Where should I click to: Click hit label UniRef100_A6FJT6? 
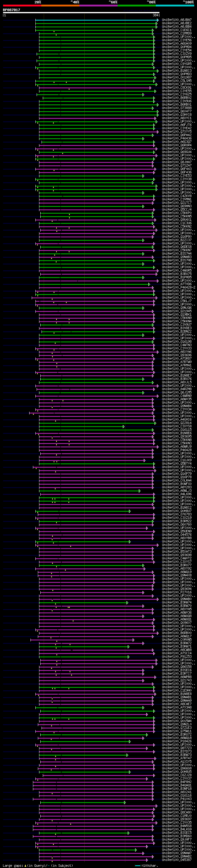(x=177, y=125)
